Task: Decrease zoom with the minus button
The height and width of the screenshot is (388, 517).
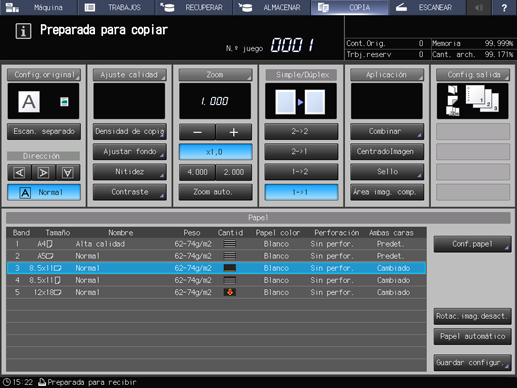Action: 197,132
